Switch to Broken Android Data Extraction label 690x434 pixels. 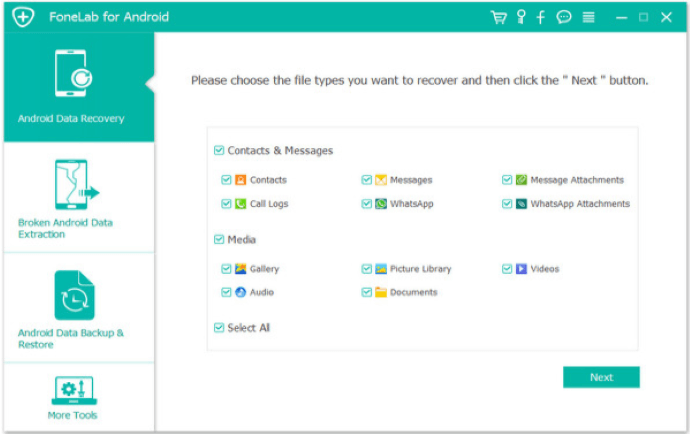[x=65, y=228]
